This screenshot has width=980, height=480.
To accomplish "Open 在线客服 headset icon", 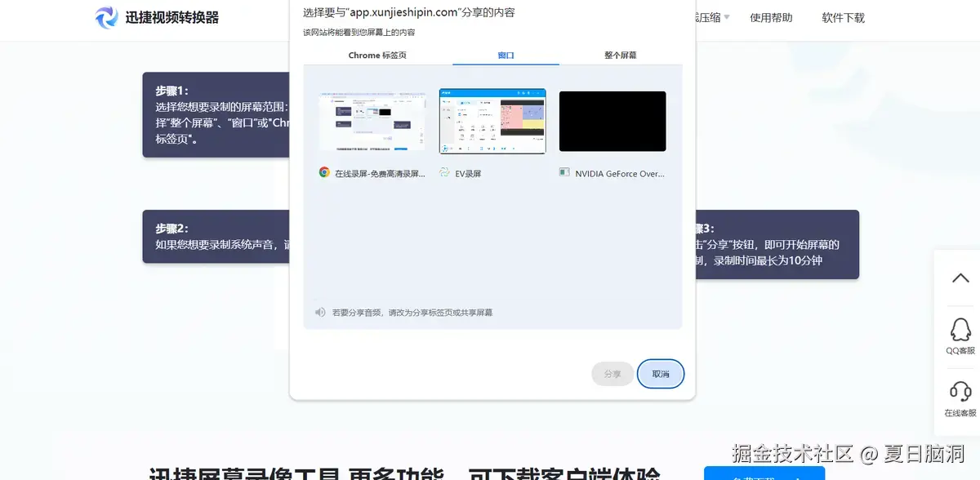I will click(960, 391).
